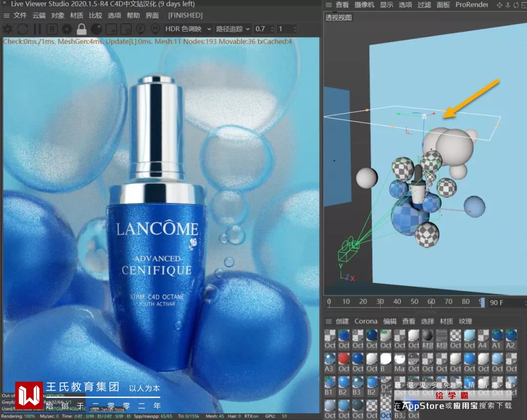Image resolution: width=527 pixels, height=420 pixels.
Task: Click the timeline playhead at frame 90
Action: [x=483, y=302]
